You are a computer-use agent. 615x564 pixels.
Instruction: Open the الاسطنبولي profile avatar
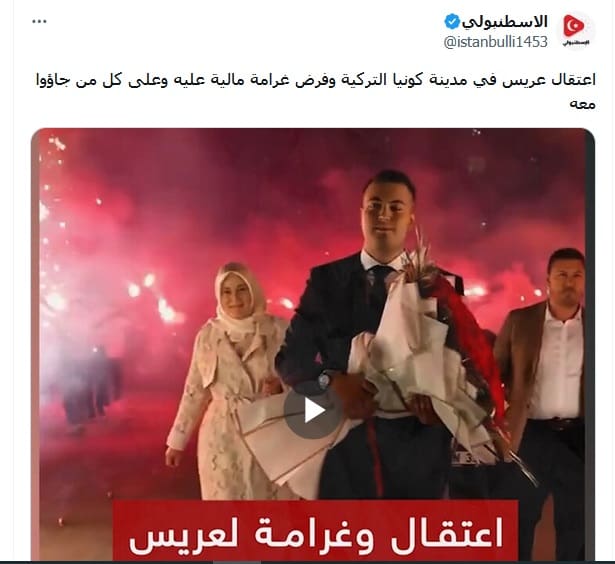point(575,30)
